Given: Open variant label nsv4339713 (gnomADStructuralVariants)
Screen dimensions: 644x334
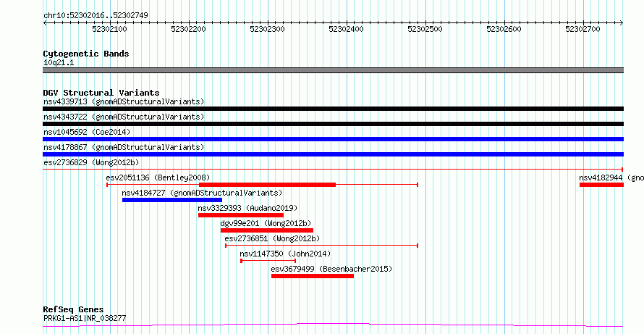Looking at the screenshot, I should [x=124, y=101].
